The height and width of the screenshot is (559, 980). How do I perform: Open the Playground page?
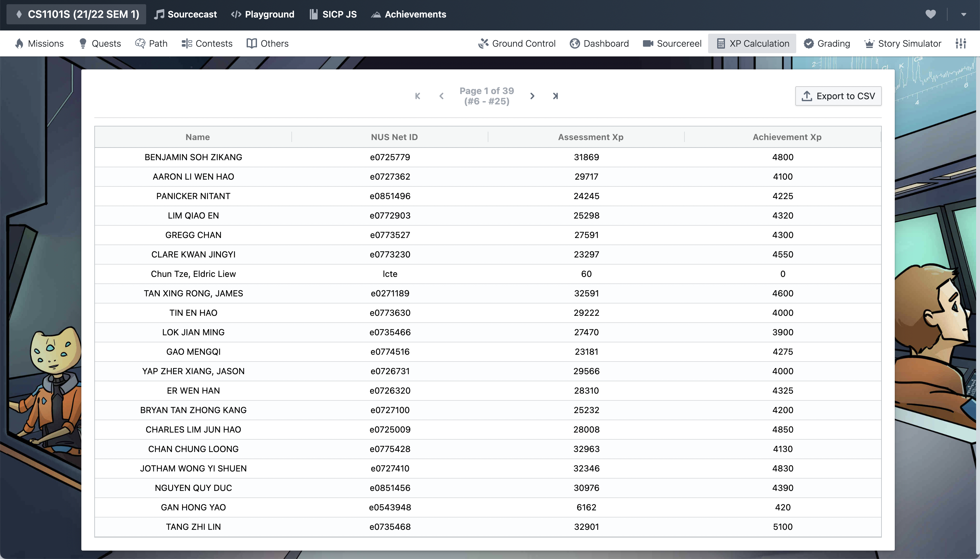(263, 14)
